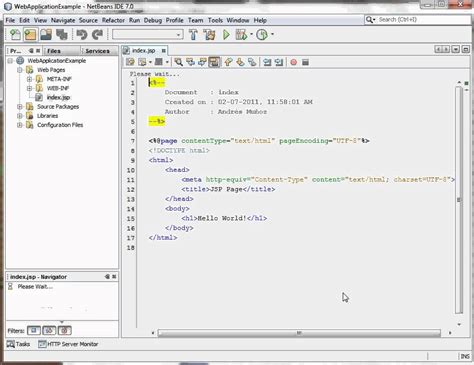Viewport: 474px width, 365px height.
Task: Expand the Source Packages node
Action: tap(20, 107)
